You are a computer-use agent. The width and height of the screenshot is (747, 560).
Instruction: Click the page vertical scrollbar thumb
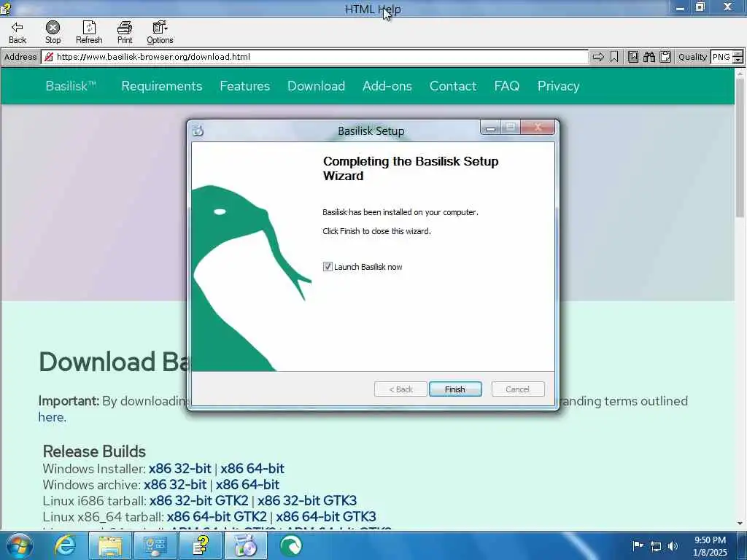740,147
